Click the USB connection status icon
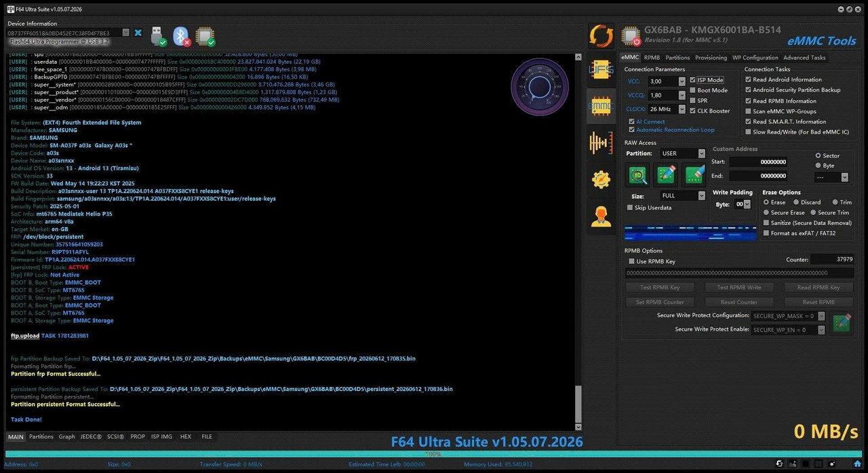The width and height of the screenshot is (868, 473). [x=158, y=37]
